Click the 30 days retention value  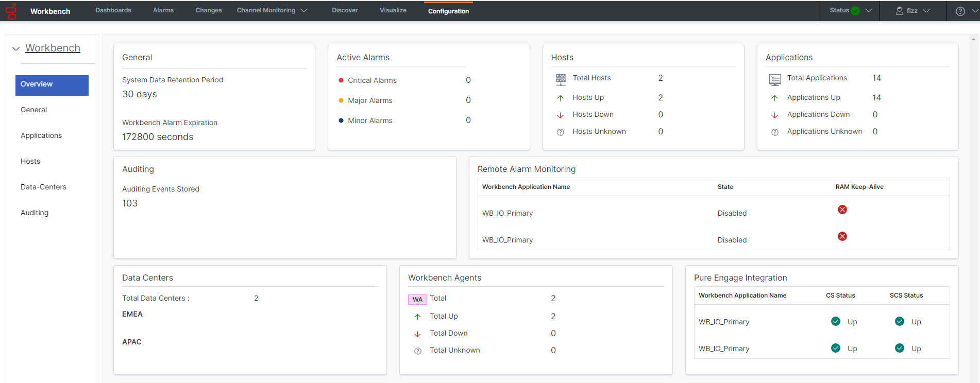tap(140, 94)
